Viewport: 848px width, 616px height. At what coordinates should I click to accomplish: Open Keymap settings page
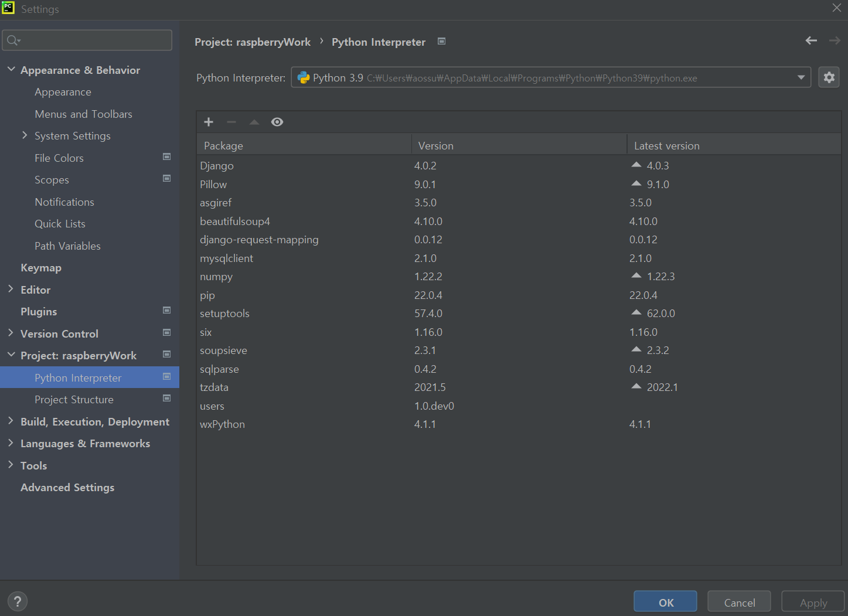pyautogui.click(x=41, y=268)
